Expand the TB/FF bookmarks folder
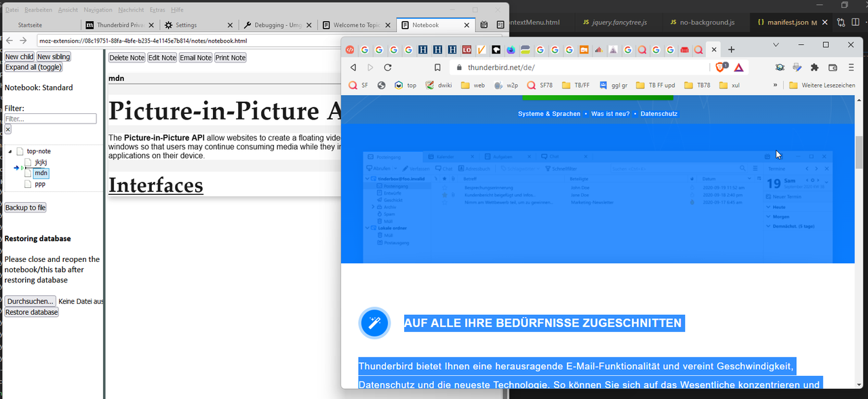868x399 pixels. click(576, 85)
